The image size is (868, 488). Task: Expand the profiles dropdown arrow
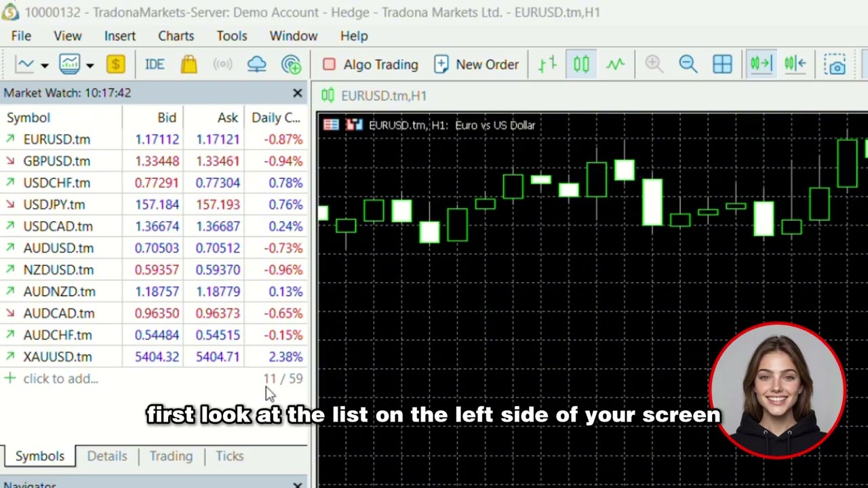click(x=90, y=65)
